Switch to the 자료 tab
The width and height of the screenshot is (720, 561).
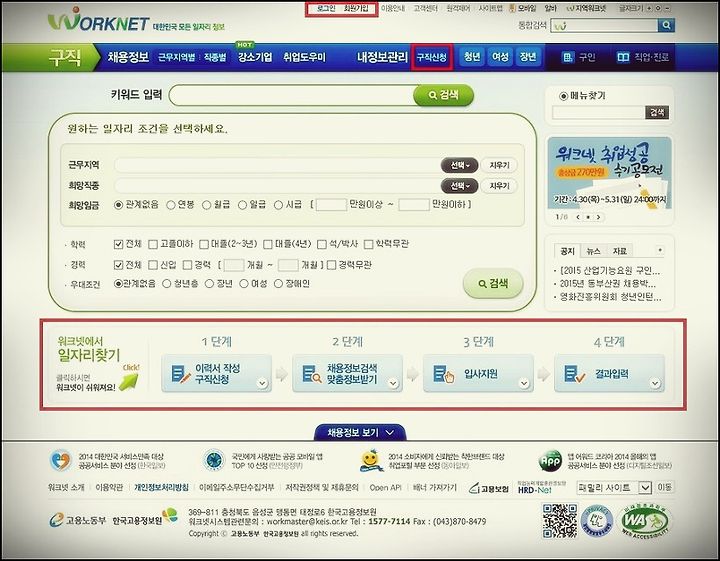(619, 251)
